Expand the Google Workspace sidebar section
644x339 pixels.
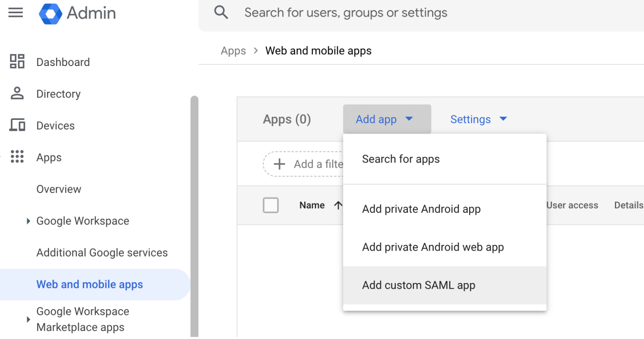pyautogui.click(x=28, y=221)
